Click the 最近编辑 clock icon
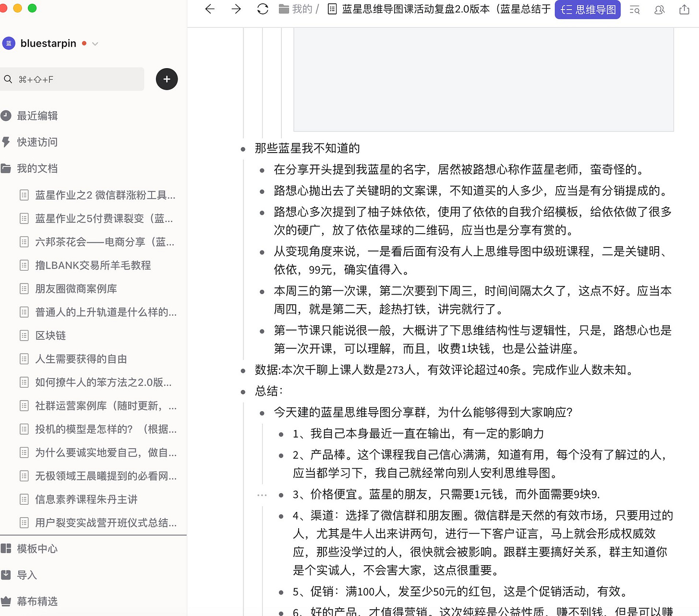 pyautogui.click(x=6, y=116)
